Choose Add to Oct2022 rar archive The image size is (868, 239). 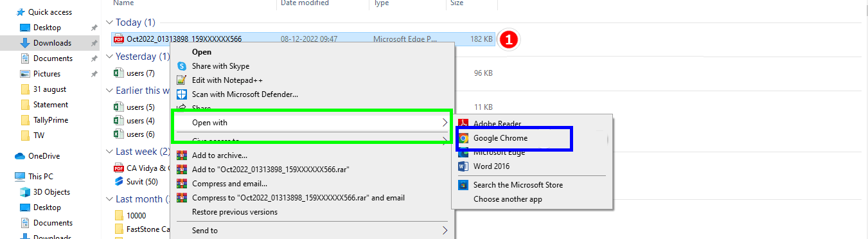click(270, 169)
